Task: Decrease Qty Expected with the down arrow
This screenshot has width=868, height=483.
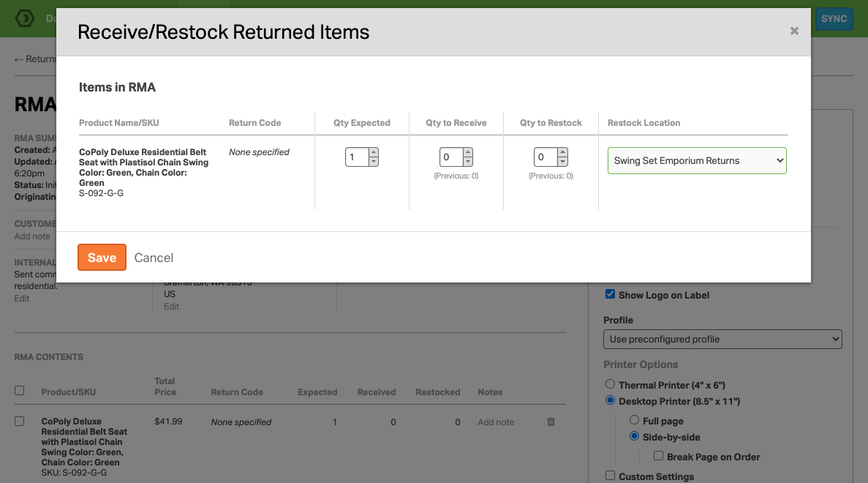Action: coord(374,161)
